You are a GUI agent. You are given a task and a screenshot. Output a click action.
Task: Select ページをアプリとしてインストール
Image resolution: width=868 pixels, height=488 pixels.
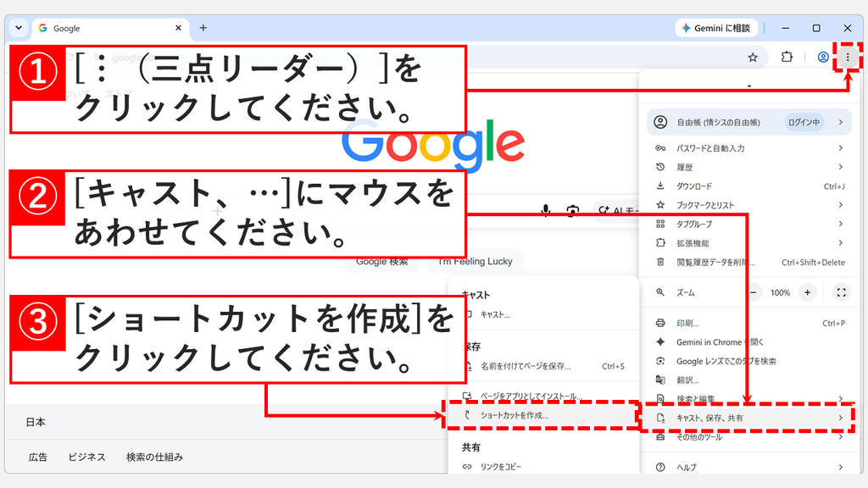pyautogui.click(x=544, y=396)
